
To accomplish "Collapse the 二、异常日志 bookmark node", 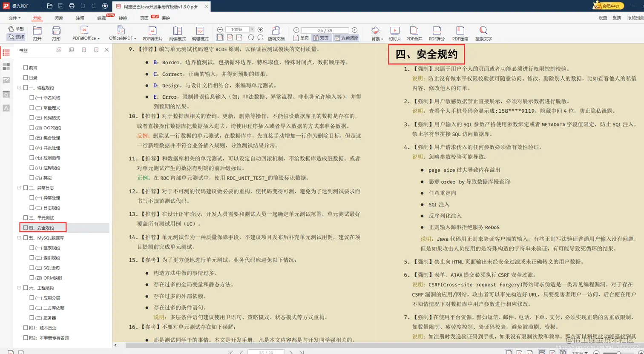I will [19, 188].
